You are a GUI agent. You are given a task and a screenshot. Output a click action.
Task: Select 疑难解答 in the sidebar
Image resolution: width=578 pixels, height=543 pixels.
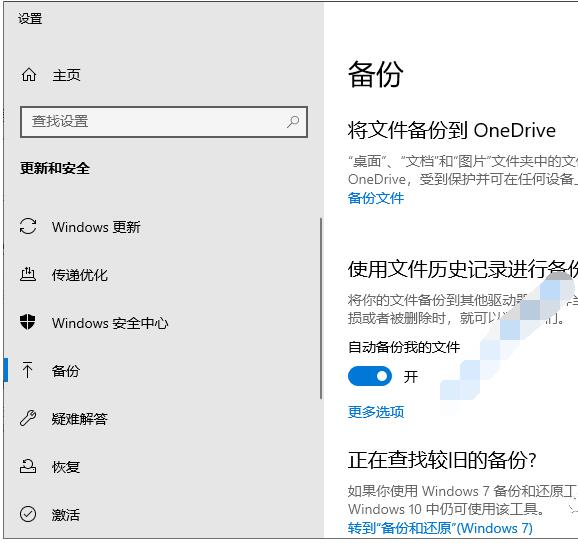[x=80, y=419]
